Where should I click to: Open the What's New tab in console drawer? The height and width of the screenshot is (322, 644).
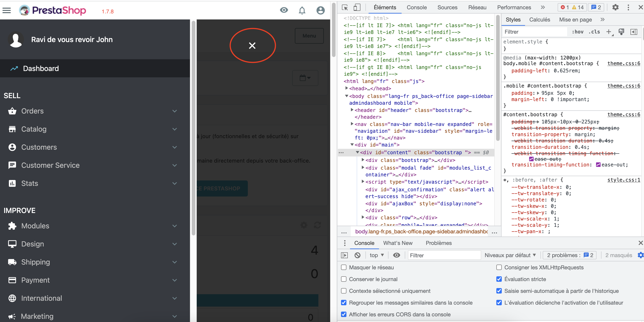click(x=398, y=243)
